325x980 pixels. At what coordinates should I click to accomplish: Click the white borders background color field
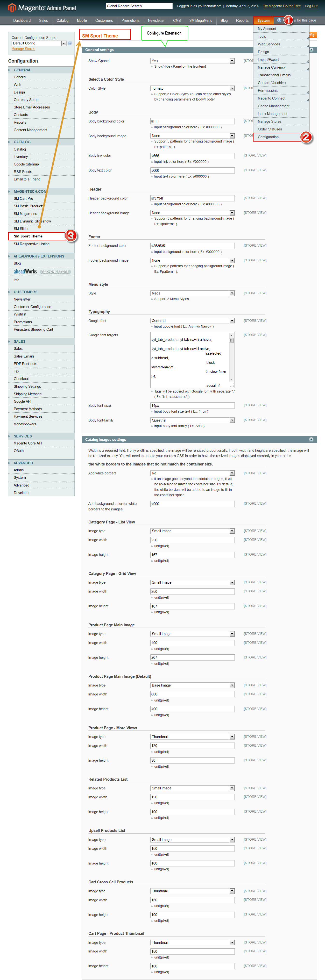click(x=192, y=504)
